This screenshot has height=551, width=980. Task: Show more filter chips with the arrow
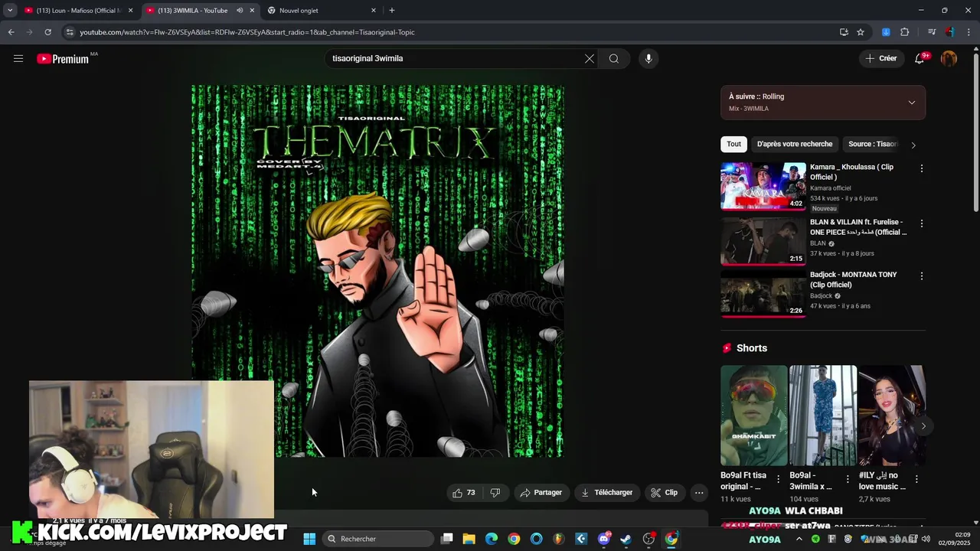(x=913, y=145)
